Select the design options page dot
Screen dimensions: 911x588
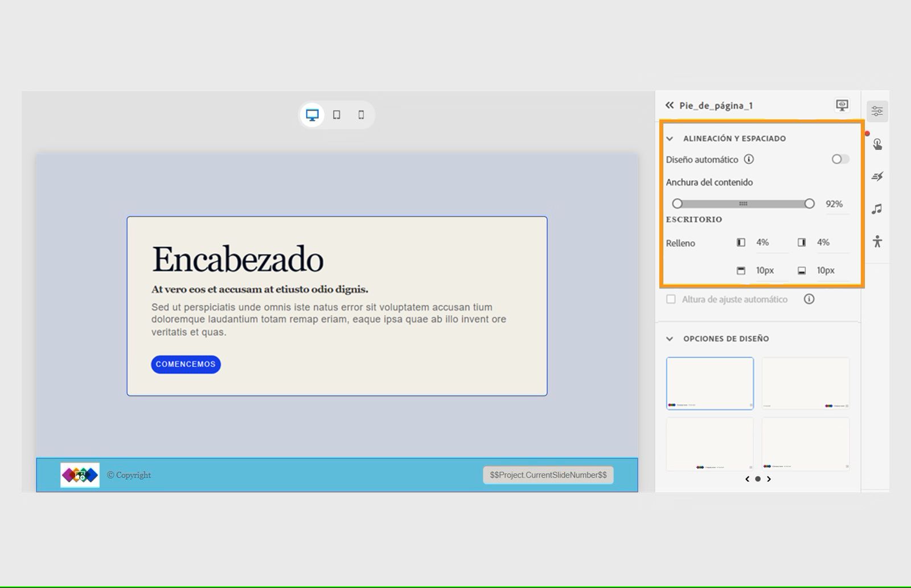point(758,479)
